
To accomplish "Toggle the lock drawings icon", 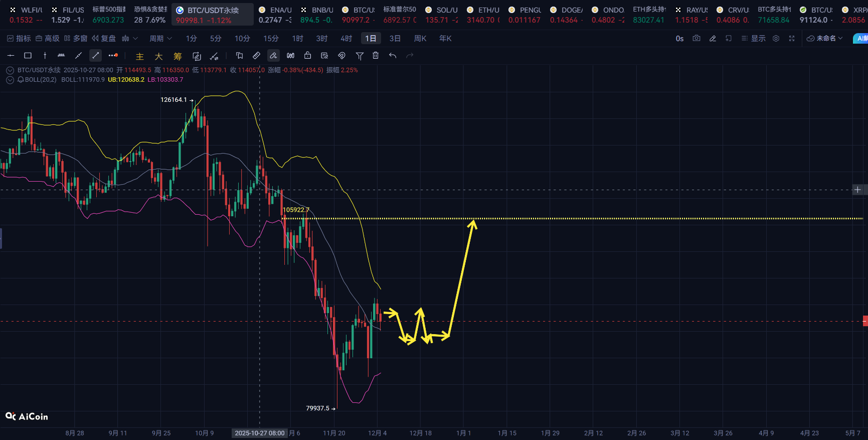I will coord(307,56).
